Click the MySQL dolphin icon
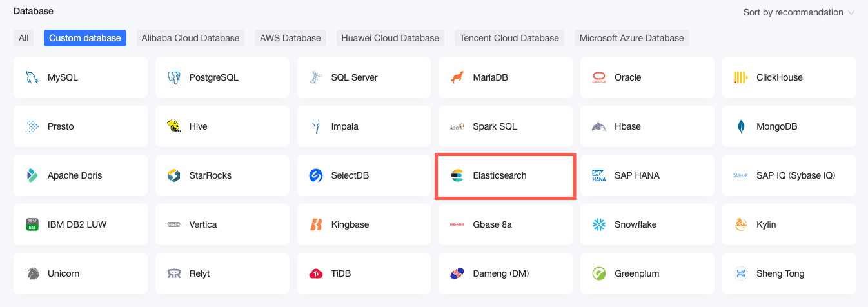The height and width of the screenshot is (307, 868). coord(32,77)
